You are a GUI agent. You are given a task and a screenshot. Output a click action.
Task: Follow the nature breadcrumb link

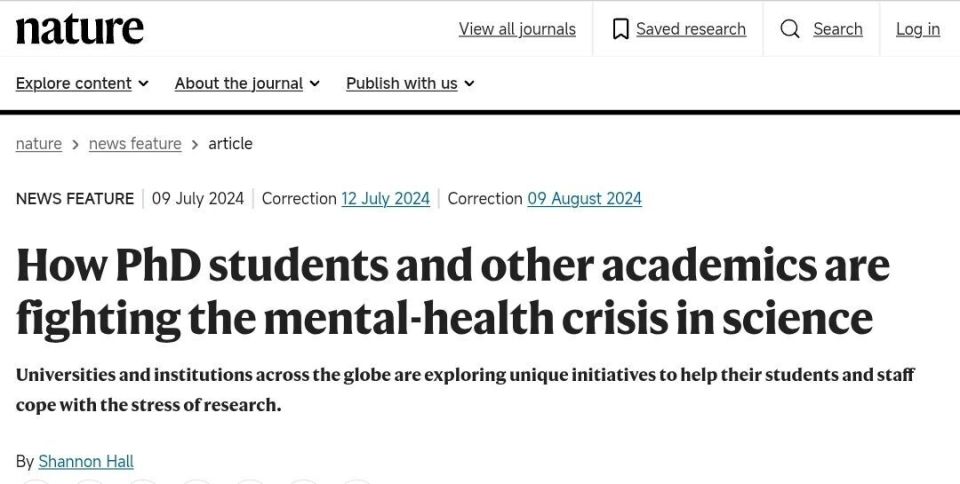(39, 144)
